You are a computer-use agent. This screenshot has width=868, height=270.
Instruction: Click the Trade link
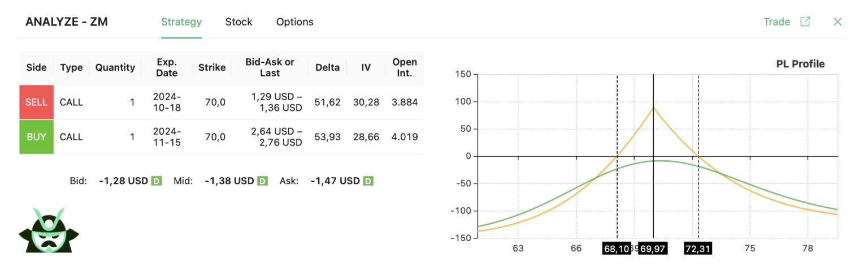coord(776,22)
